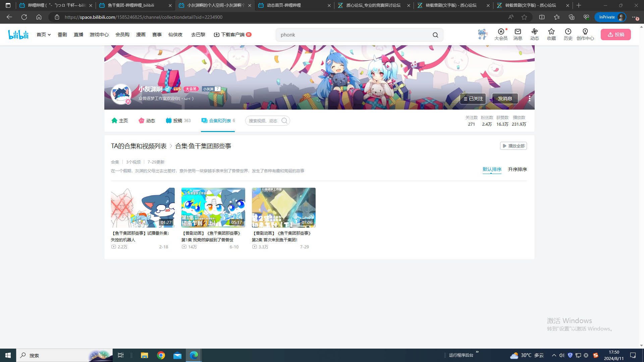Open Google Chrome from the taskbar
The image size is (644, 362).
click(161, 355)
